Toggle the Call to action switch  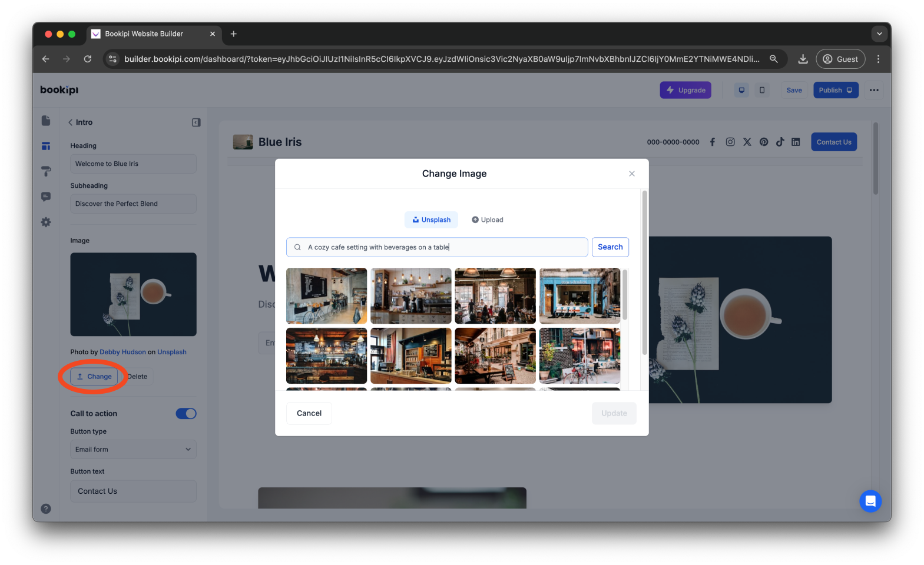186,414
